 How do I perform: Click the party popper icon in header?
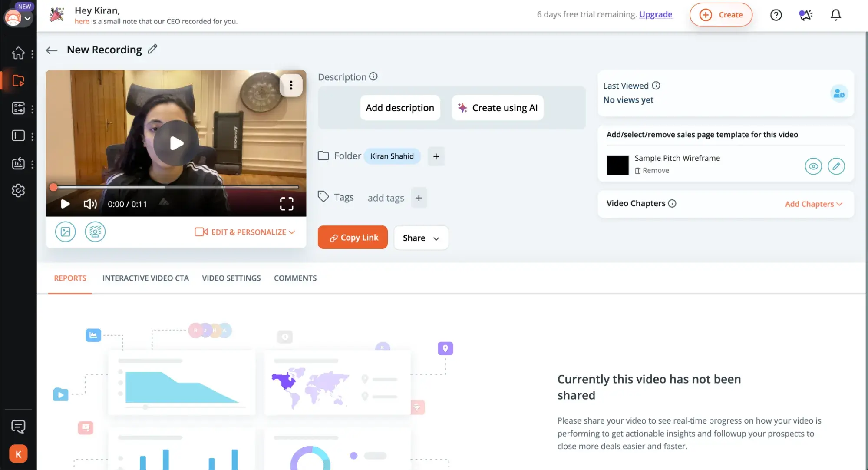[57, 14]
